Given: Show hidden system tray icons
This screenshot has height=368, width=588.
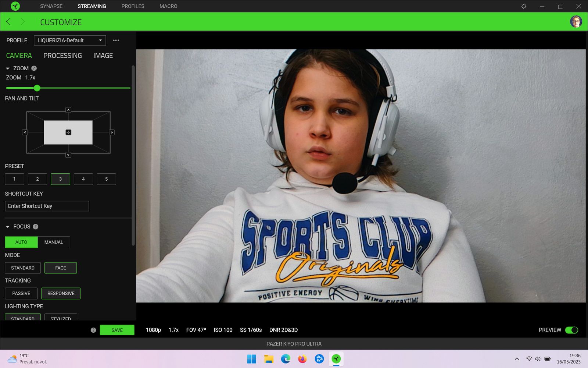Looking at the screenshot, I should (x=517, y=359).
